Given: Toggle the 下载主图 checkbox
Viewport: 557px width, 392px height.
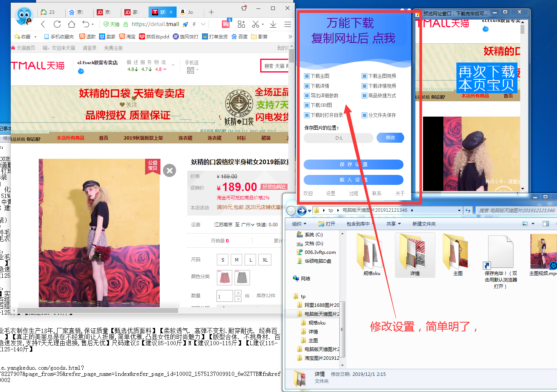Looking at the screenshot, I should pos(307,76).
